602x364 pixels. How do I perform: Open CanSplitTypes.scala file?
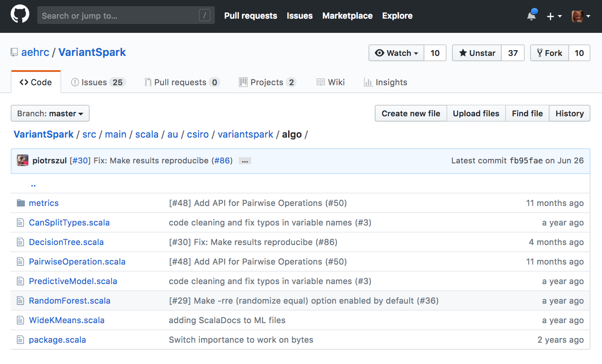coord(69,222)
